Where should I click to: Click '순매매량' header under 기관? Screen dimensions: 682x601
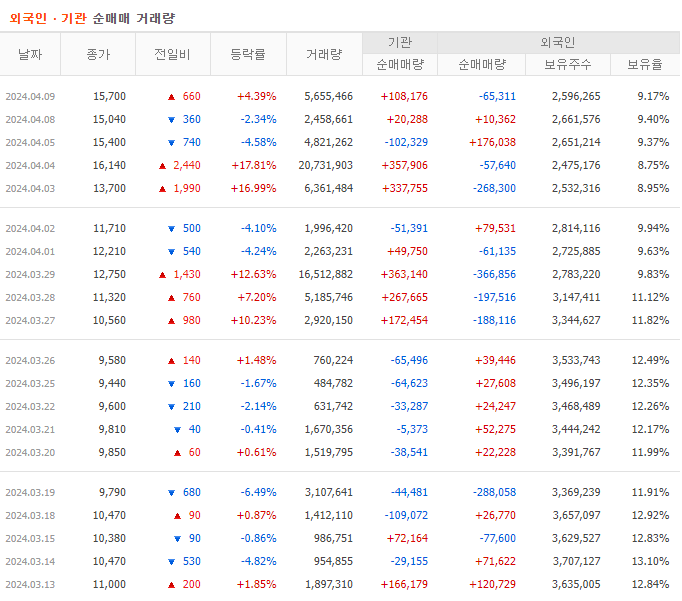[x=400, y=64]
